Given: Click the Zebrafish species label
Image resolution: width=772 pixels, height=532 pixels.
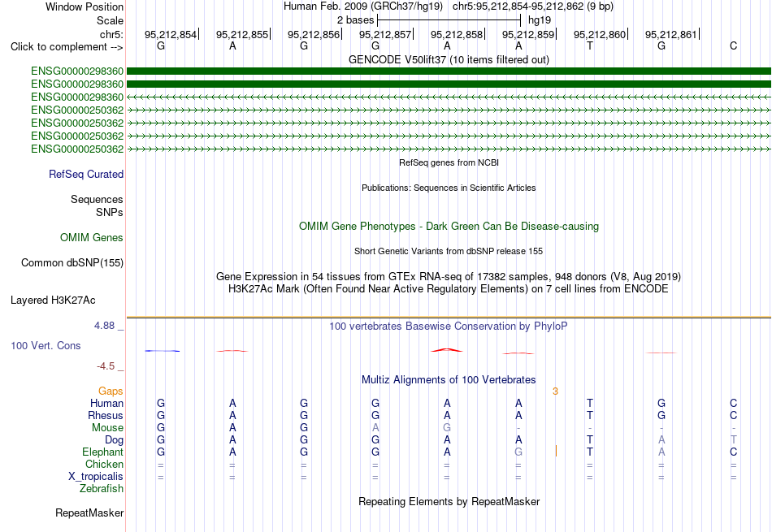Looking at the screenshot, I should (x=102, y=489).
